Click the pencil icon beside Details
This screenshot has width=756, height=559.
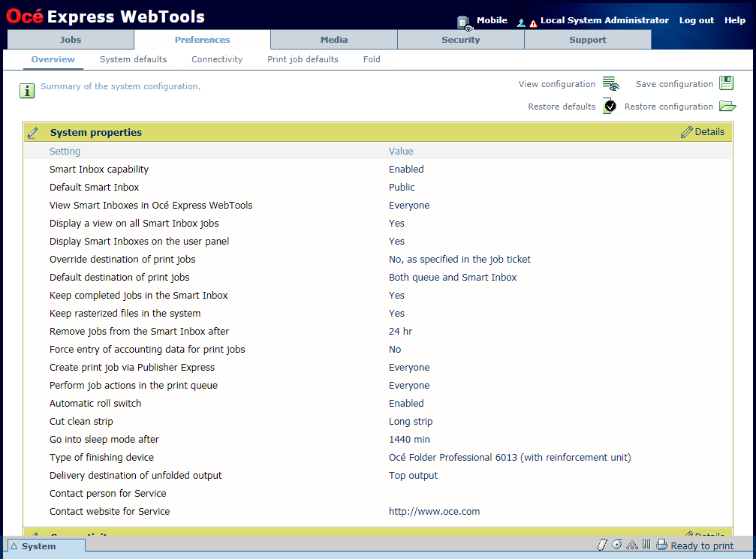(687, 132)
